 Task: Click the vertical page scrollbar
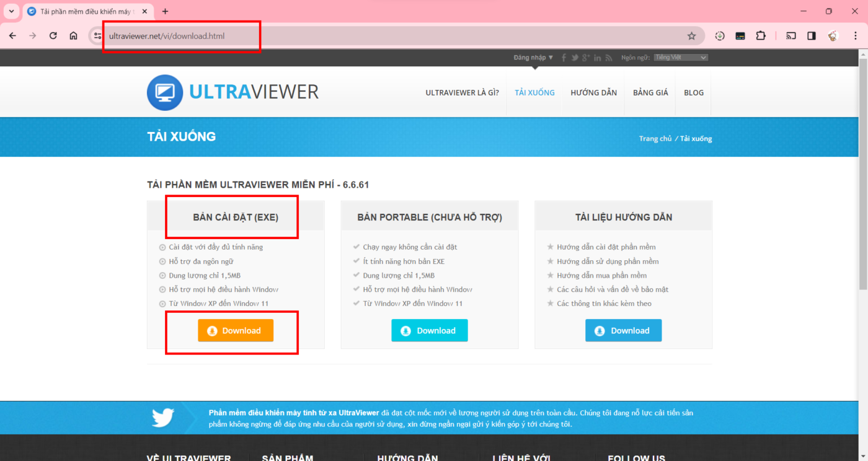pos(862,173)
